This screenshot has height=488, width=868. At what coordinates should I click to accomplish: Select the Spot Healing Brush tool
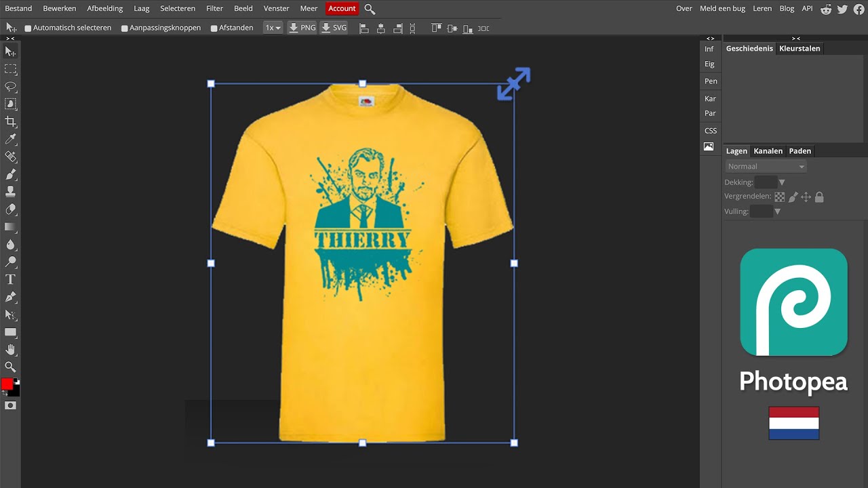(10, 157)
